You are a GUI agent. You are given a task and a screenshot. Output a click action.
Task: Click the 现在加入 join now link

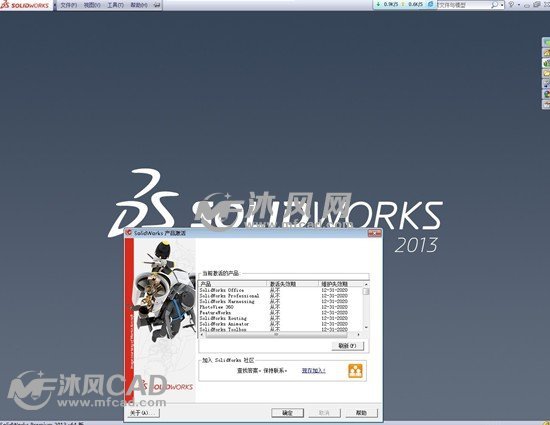[x=314, y=370]
